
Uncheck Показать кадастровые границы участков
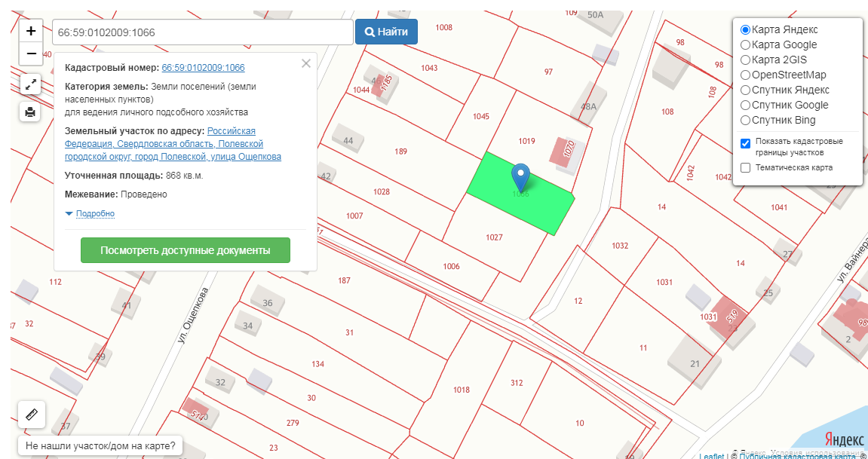(746, 143)
